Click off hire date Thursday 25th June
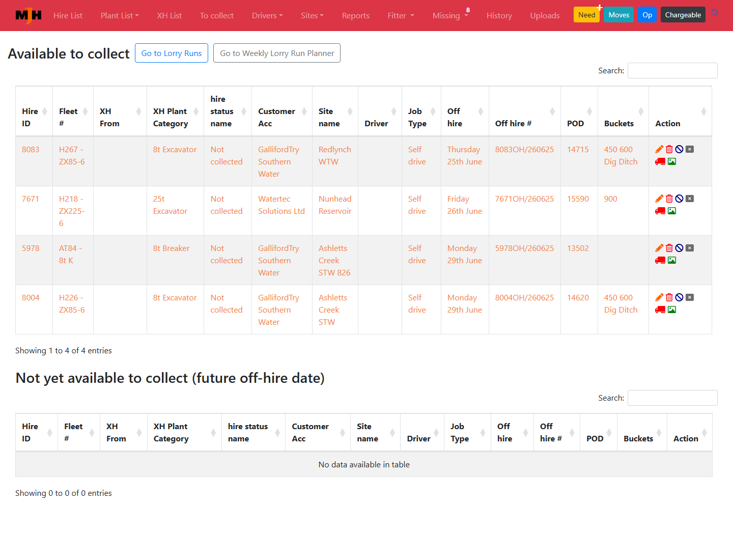Screen dimensions: 733x560 (x=465, y=155)
